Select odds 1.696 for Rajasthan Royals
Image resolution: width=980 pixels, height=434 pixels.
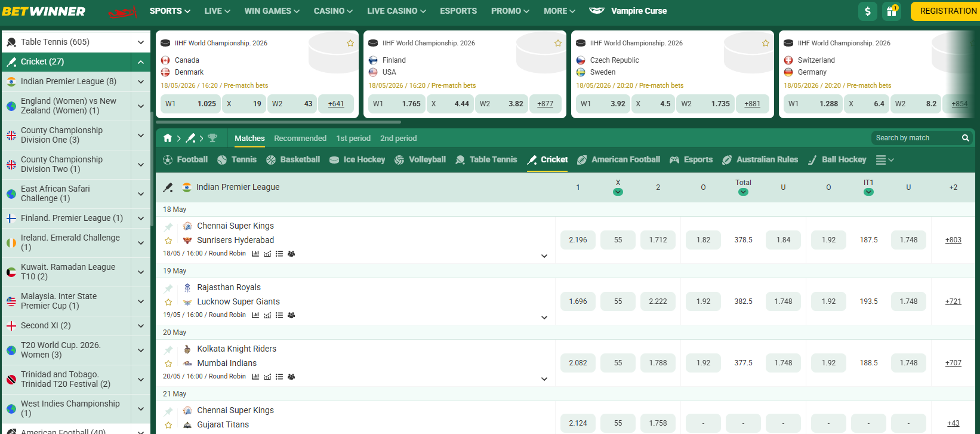(578, 301)
